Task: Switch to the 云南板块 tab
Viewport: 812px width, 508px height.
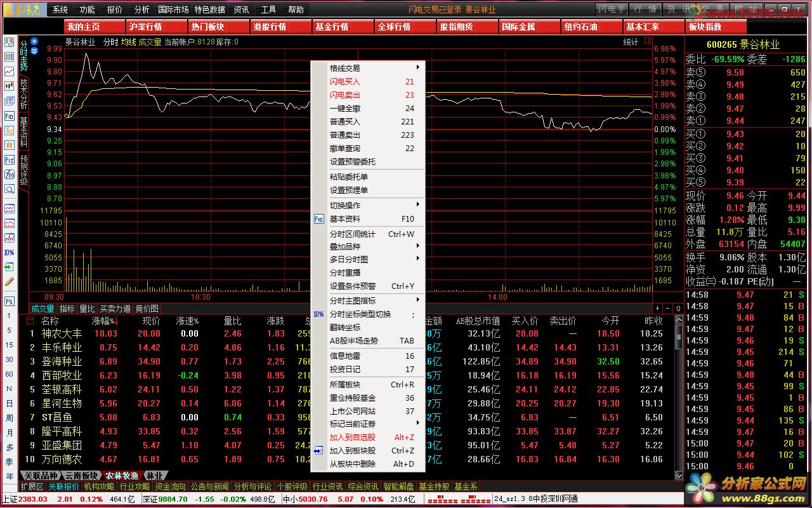Action: (x=81, y=476)
